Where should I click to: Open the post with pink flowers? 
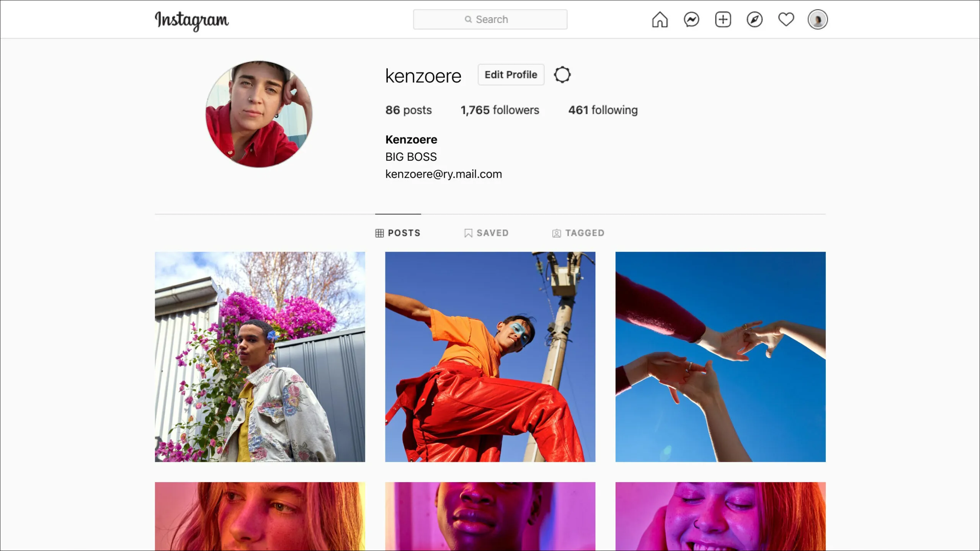[260, 356]
